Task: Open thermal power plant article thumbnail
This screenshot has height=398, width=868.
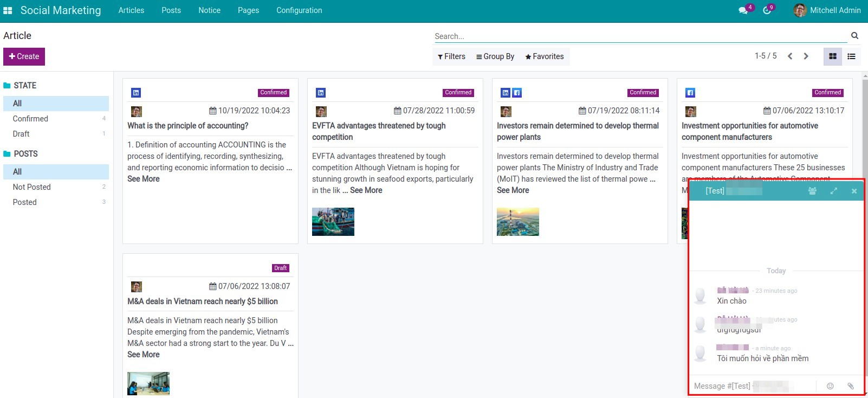Action: pos(518,222)
